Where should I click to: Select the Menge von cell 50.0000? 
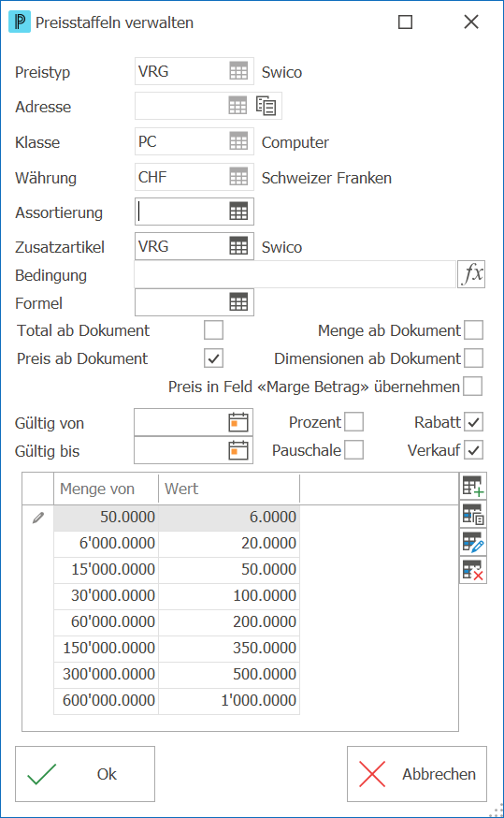pyautogui.click(x=107, y=518)
